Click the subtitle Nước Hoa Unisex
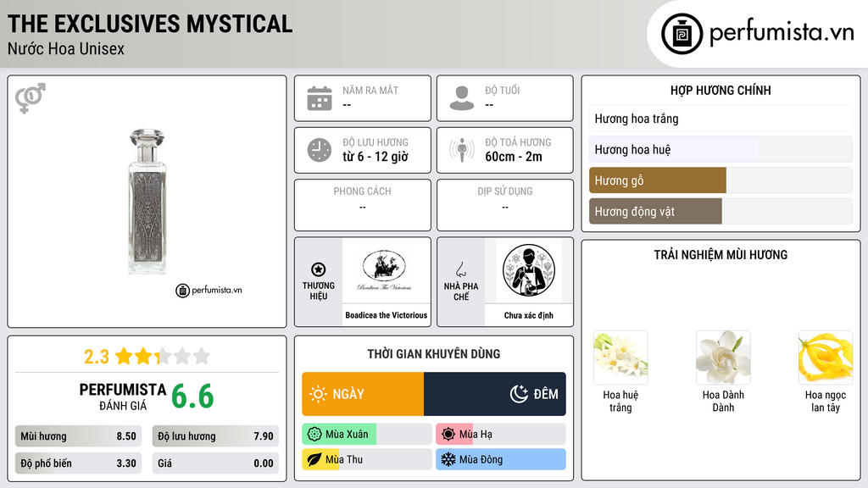 click(66, 49)
